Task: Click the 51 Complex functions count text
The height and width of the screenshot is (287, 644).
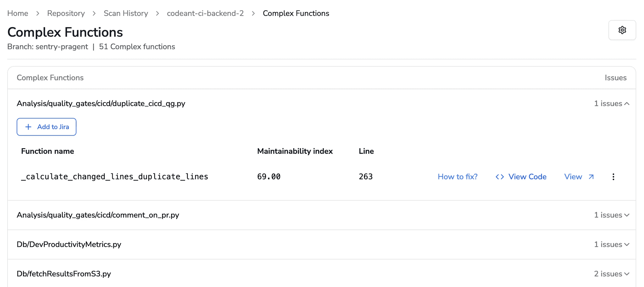Action: point(137,47)
